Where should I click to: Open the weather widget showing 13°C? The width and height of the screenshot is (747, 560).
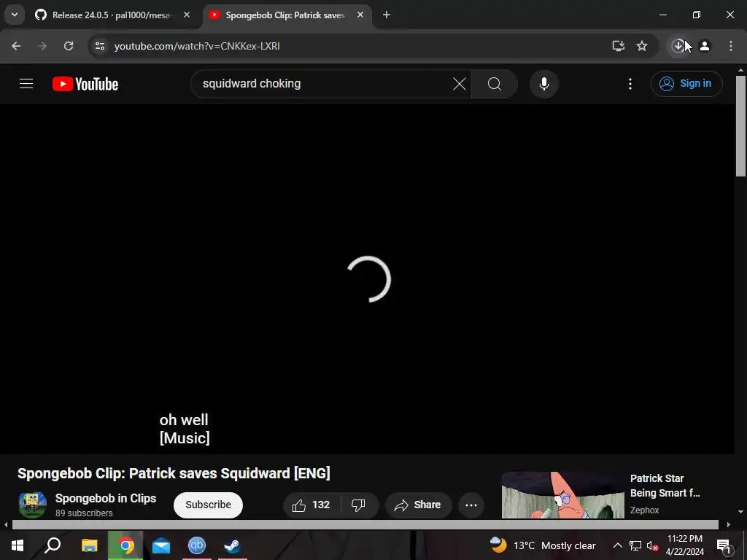[543, 545]
